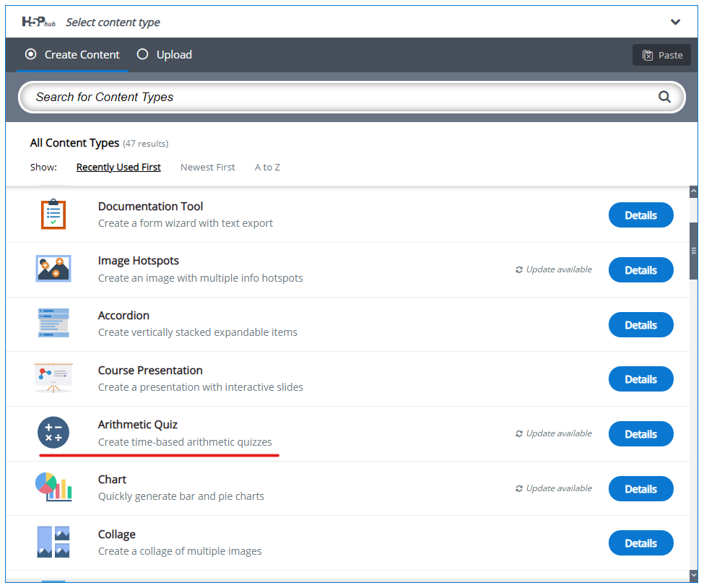The width and height of the screenshot is (704, 588).
Task: Click the Course Presentation icon
Action: coord(53,378)
